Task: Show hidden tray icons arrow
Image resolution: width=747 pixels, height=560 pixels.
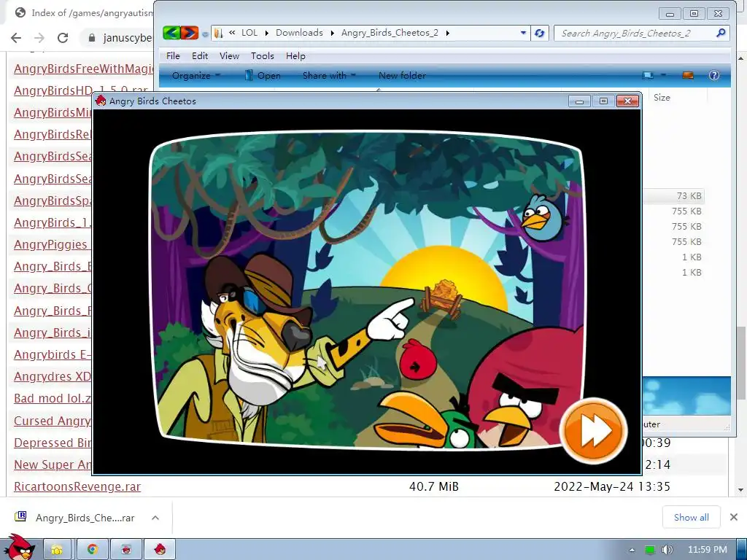Action: [632, 550]
